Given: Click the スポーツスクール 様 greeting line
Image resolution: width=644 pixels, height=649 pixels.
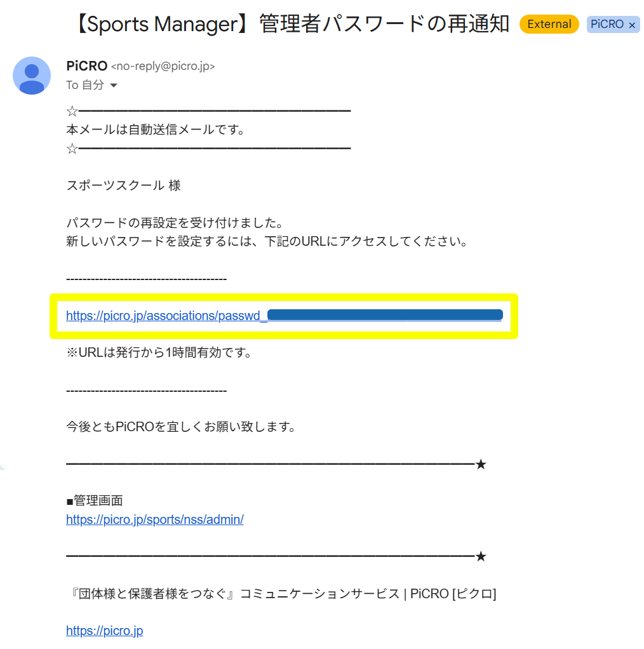Looking at the screenshot, I should click(123, 185).
